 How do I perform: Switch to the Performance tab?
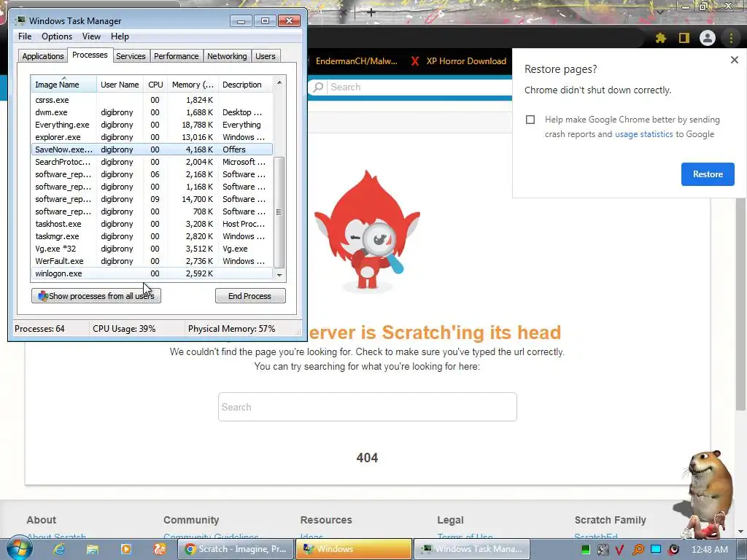[176, 56]
